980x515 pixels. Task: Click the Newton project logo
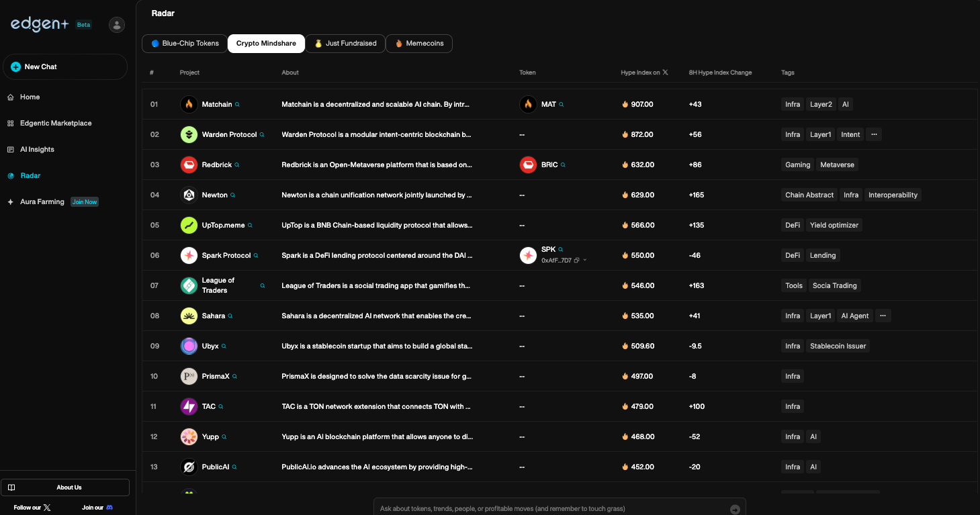(x=189, y=195)
